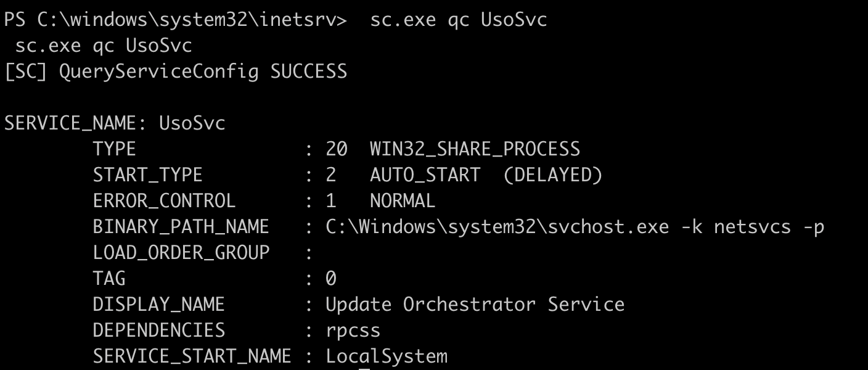Click the Update Orchestrator Service text

pyautogui.click(x=475, y=305)
